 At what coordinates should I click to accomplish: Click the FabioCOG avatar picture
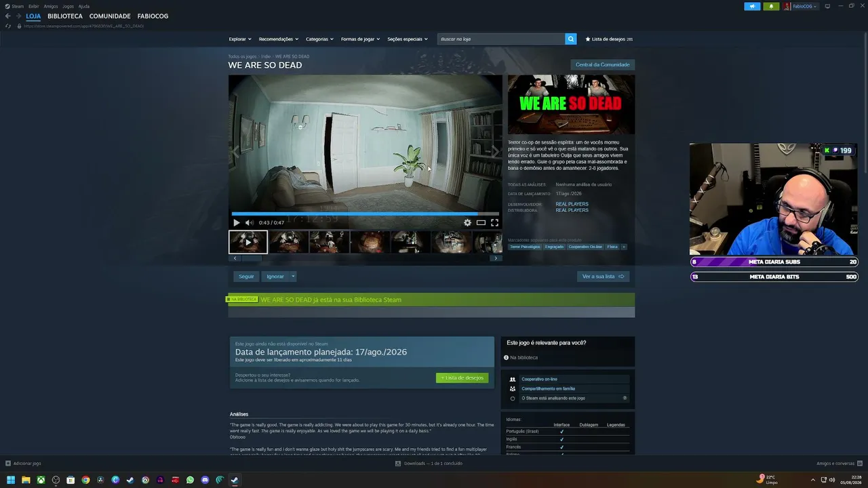click(787, 6)
